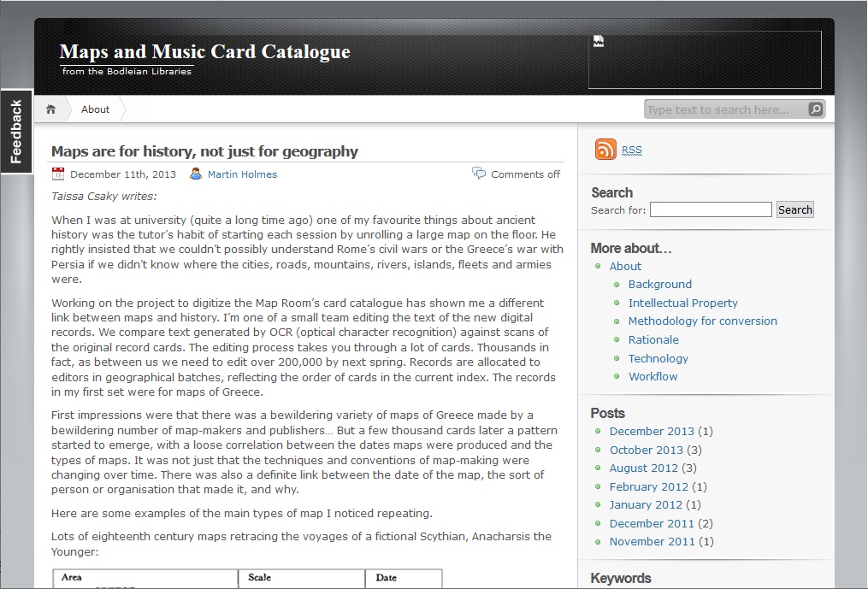Open the Background sidebar link
The height and width of the screenshot is (589, 868).
pos(660,285)
